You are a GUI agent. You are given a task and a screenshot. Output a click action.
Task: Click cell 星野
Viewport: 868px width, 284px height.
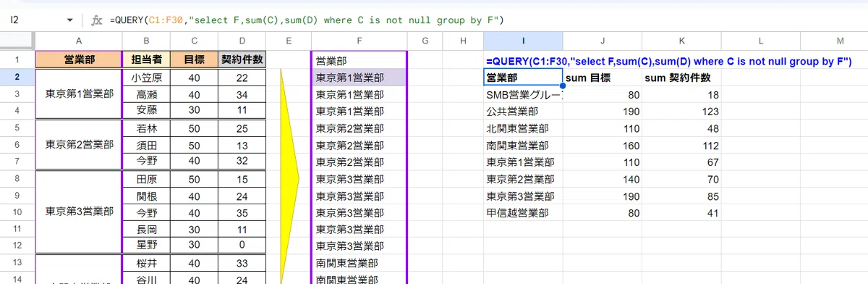147,246
